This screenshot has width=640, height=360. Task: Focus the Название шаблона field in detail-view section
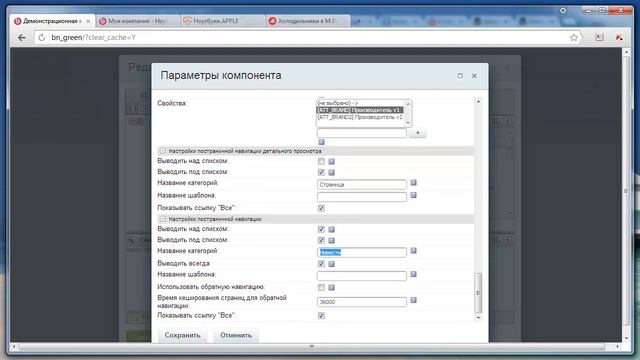(x=362, y=197)
